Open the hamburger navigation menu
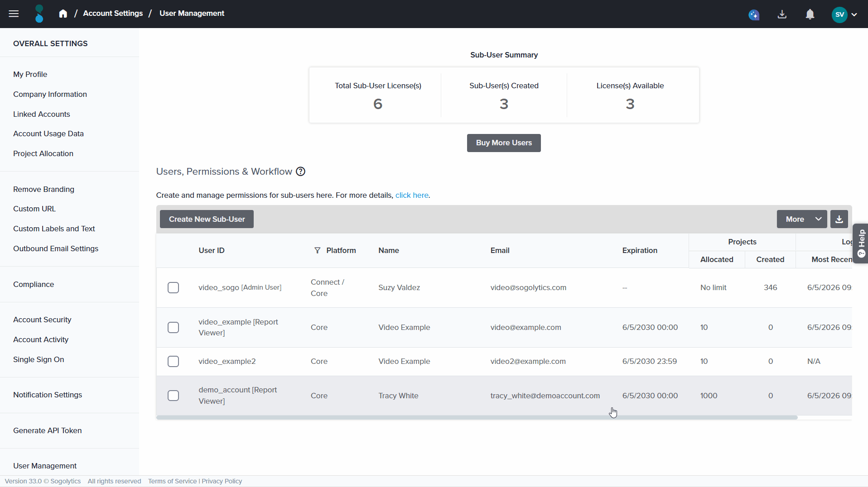868x487 pixels. point(14,14)
